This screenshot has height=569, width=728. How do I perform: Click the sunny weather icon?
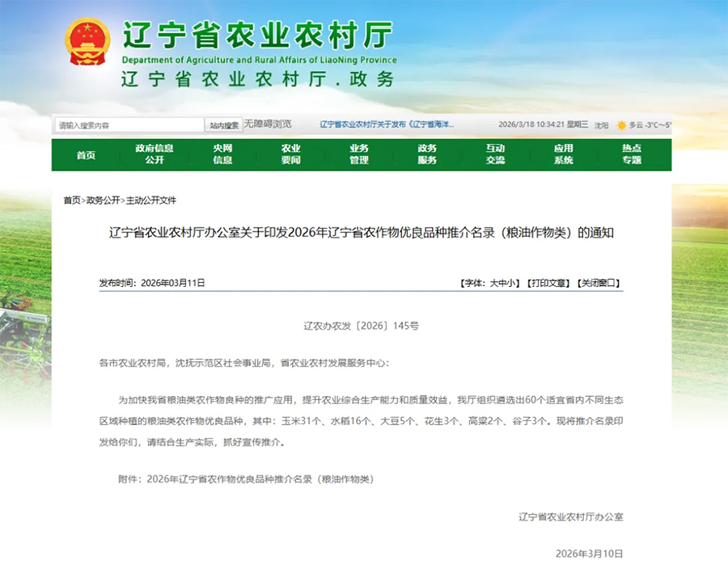click(621, 125)
